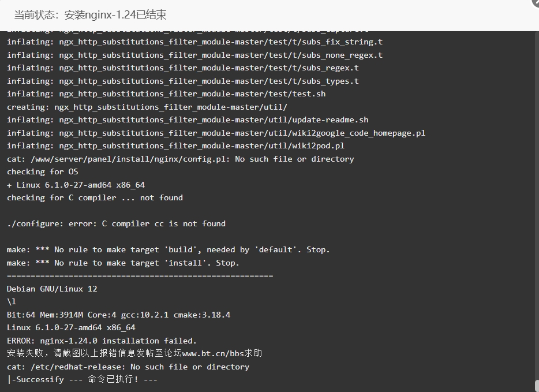Image resolution: width=539 pixels, height=392 pixels.
Task: Click the test/test.sh inflating line
Action: (166, 94)
